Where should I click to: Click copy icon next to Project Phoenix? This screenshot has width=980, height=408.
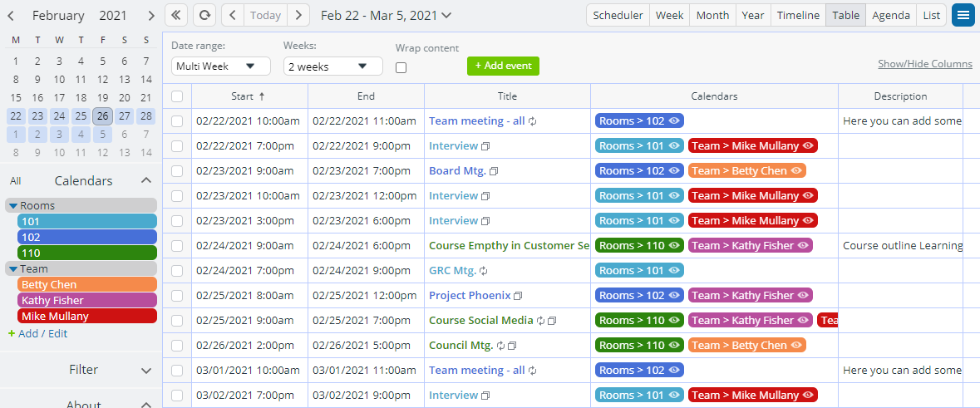coord(518,296)
